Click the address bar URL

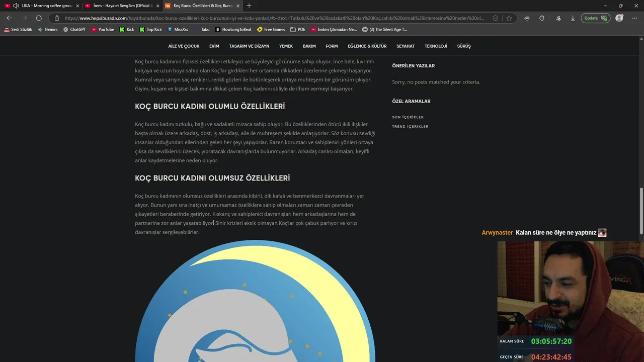coord(274,18)
